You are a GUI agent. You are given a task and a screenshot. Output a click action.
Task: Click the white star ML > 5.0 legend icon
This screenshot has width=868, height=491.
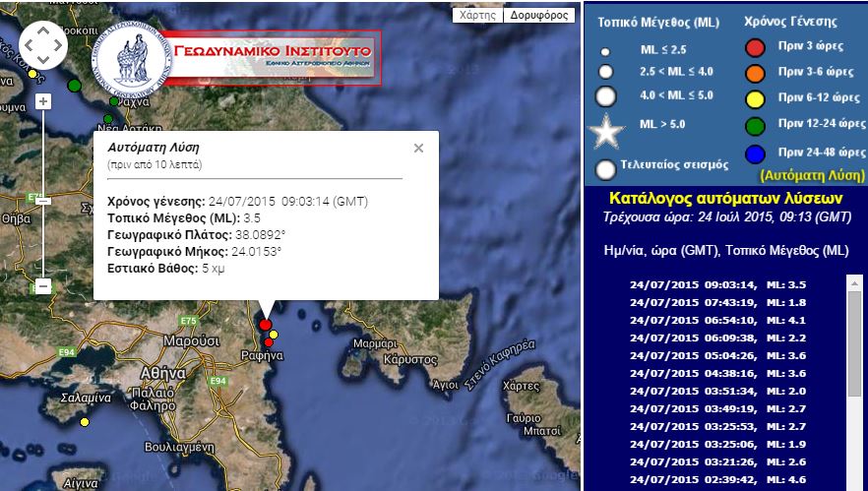(x=606, y=130)
